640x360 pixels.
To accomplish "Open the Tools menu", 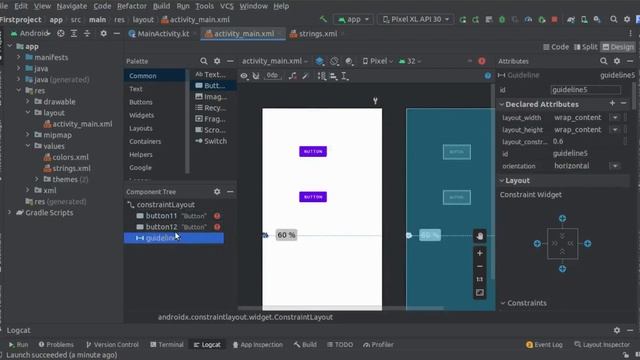I will point(204,6).
